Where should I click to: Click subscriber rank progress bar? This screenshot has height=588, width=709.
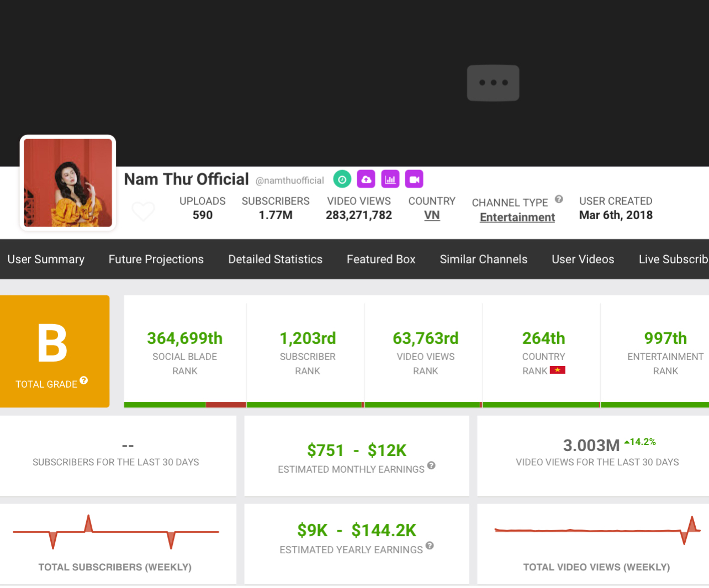[305, 405]
